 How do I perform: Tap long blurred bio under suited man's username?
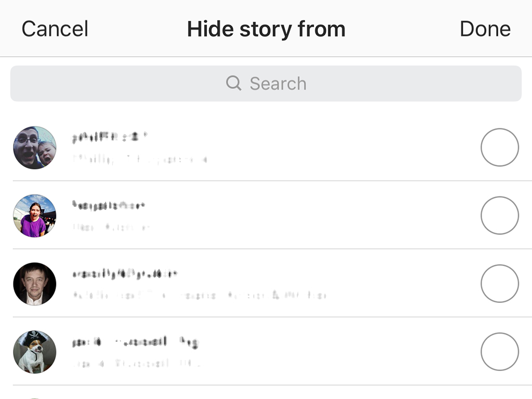click(199, 295)
